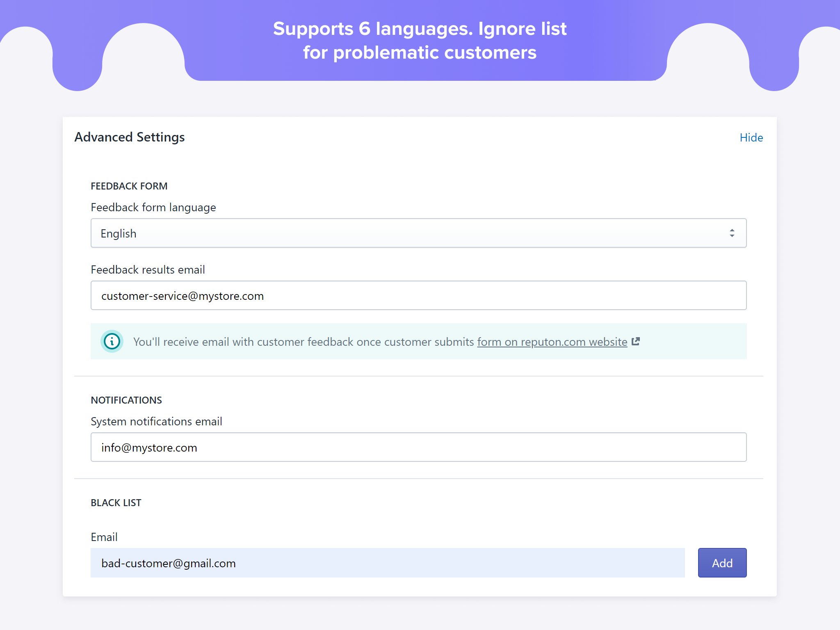Click the System notifications email label

point(156,422)
